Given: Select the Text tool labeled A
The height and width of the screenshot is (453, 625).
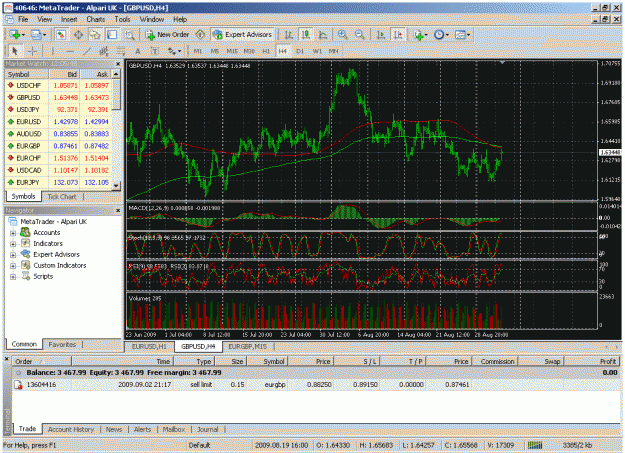Looking at the screenshot, I should tap(138, 51).
